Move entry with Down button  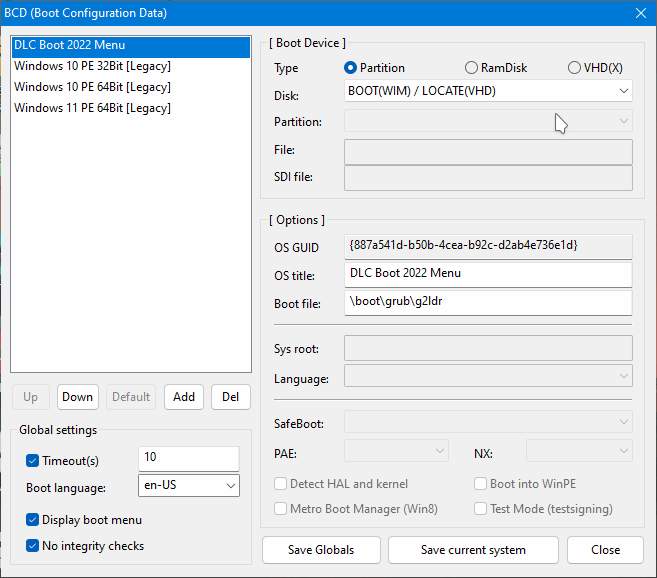coord(78,397)
